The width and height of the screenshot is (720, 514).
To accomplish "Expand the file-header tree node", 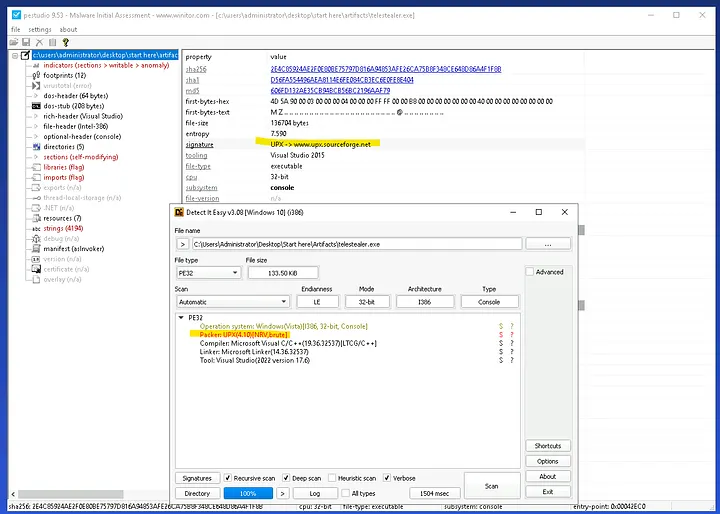I will tap(36, 126).
